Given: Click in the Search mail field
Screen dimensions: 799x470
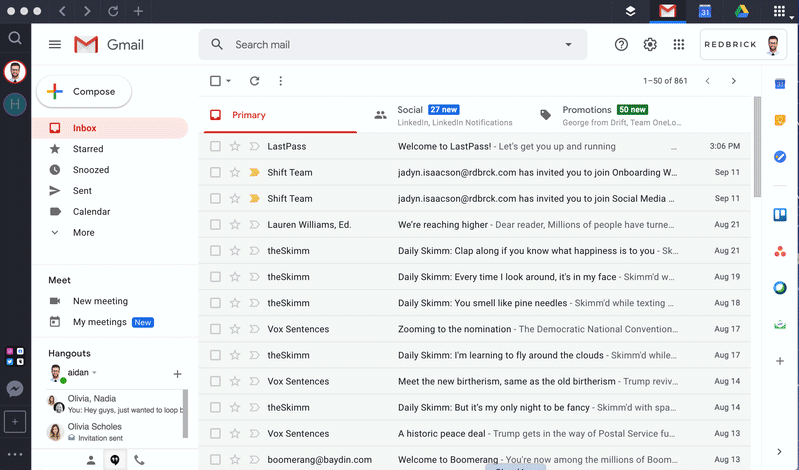Looking at the screenshot, I should 390,45.
